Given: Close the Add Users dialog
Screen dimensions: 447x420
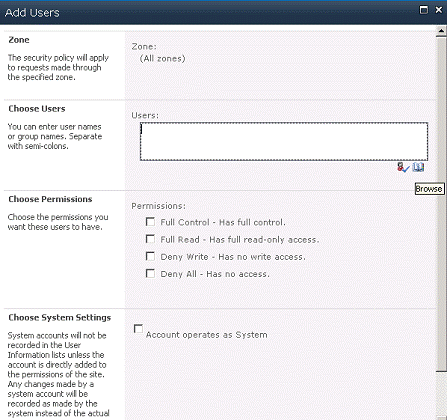Looking at the screenshot, I should click(x=438, y=10).
